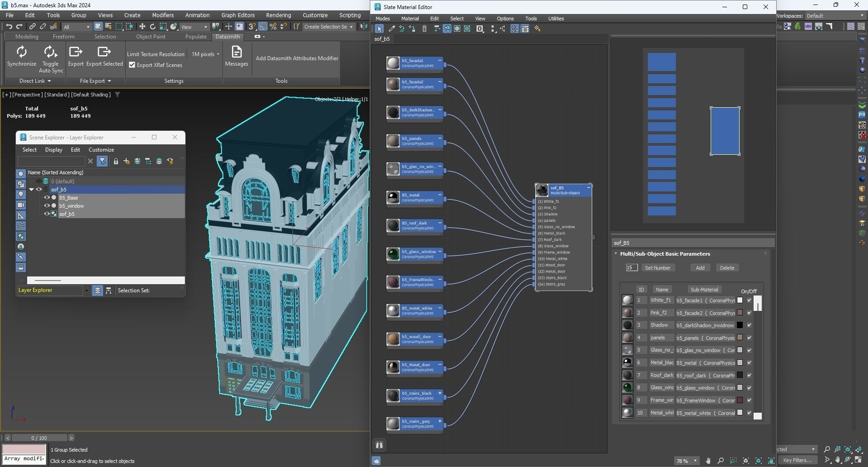Click the b5_facade1 sub-material slot button

coord(705,300)
